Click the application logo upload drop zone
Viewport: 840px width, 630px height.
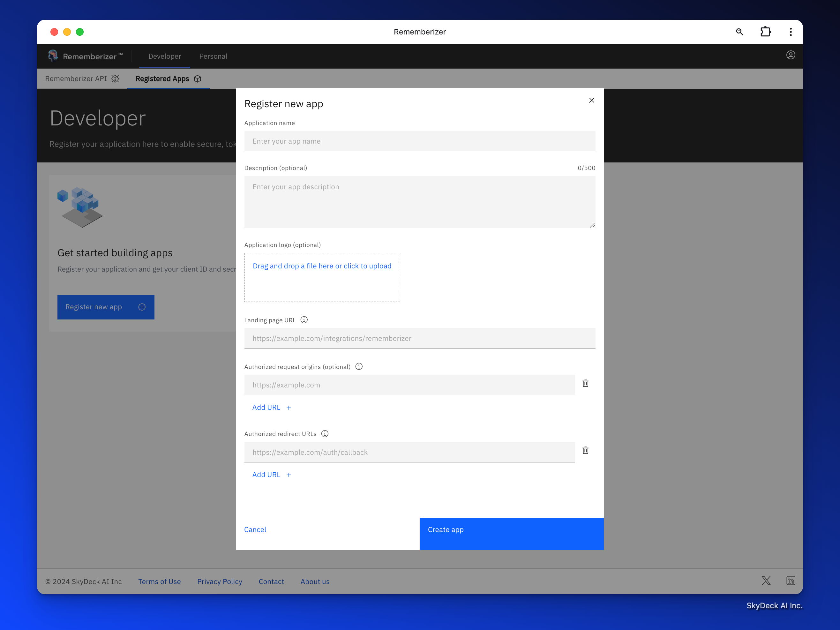(x=322, y=277)
